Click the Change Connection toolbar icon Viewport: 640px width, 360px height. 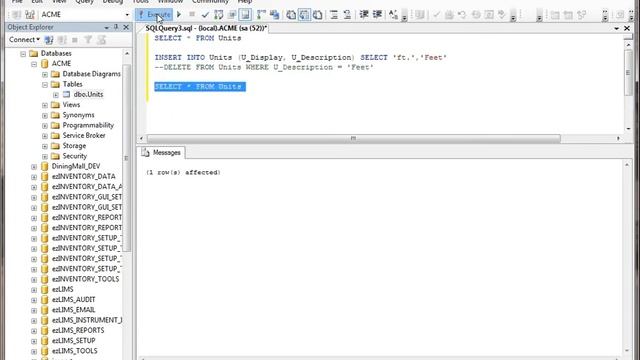click(x=30, y=15)
